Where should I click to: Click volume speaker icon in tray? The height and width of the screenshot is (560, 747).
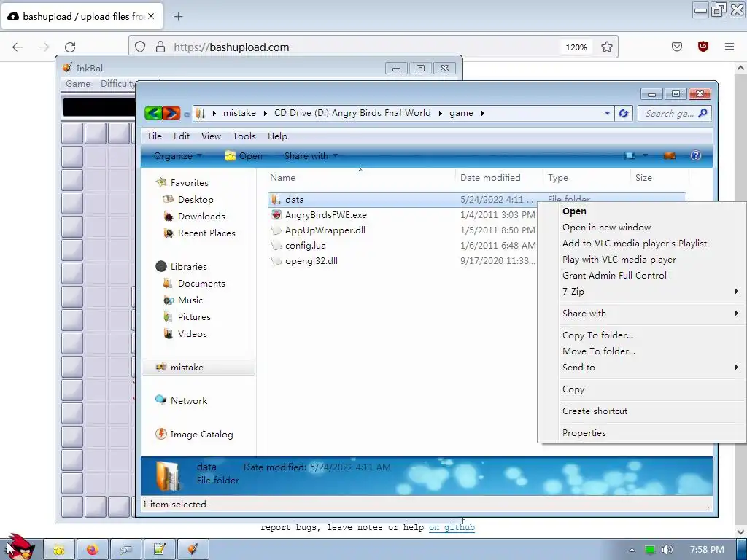667,550
